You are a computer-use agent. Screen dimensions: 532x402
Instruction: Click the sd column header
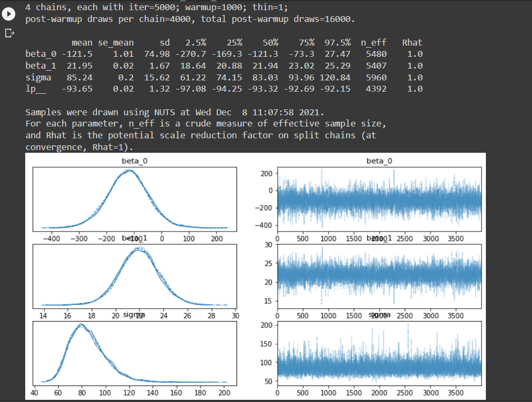point(165,43)
